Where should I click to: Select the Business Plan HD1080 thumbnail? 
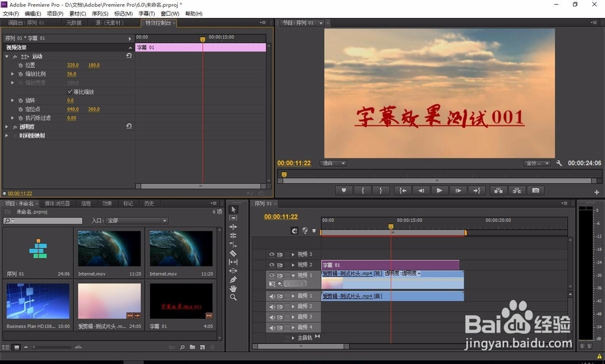click(38, 301)
